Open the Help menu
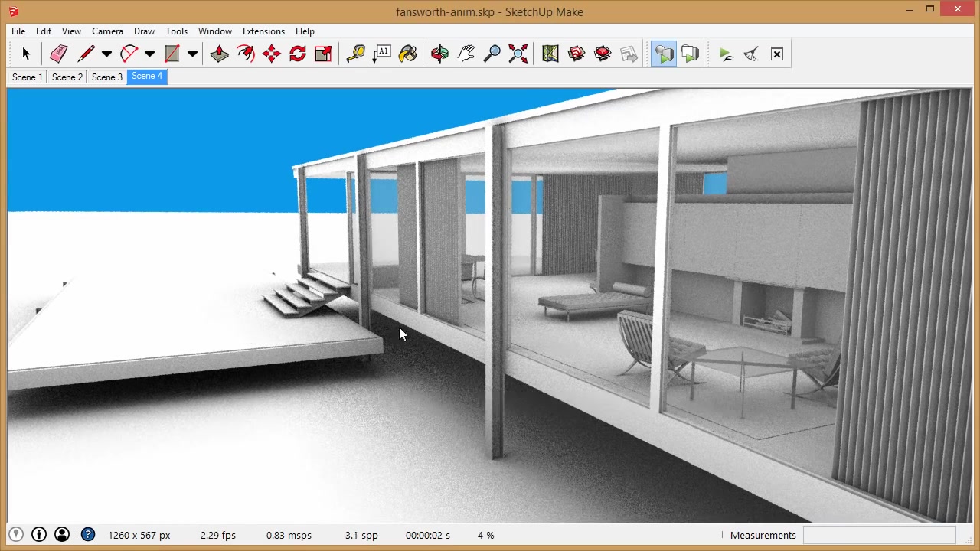The width and height of the screenshot is (980, 551). [305, 31]
